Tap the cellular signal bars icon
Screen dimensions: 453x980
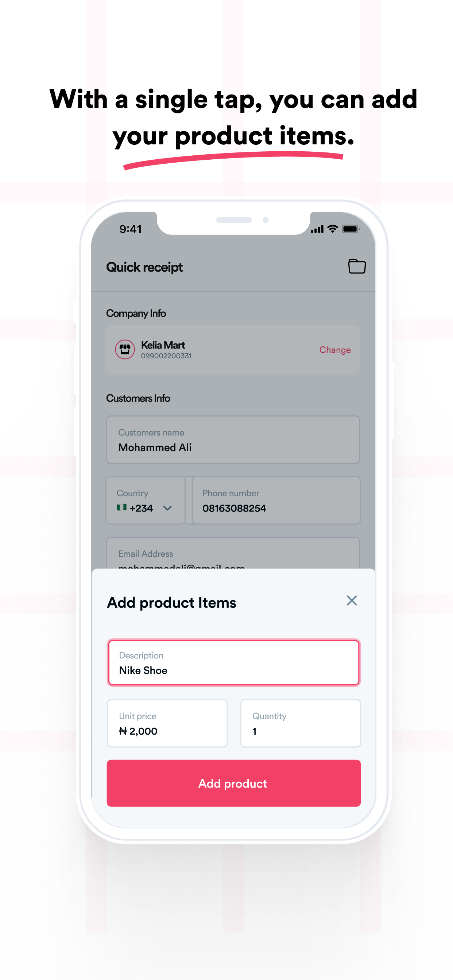pyautogui.click(x=317, y=229)
